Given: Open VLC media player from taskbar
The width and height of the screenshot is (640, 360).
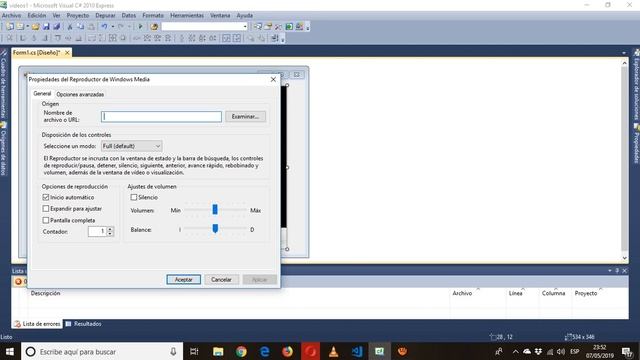Looking at the screenshot, I should (x=333, y=351).
